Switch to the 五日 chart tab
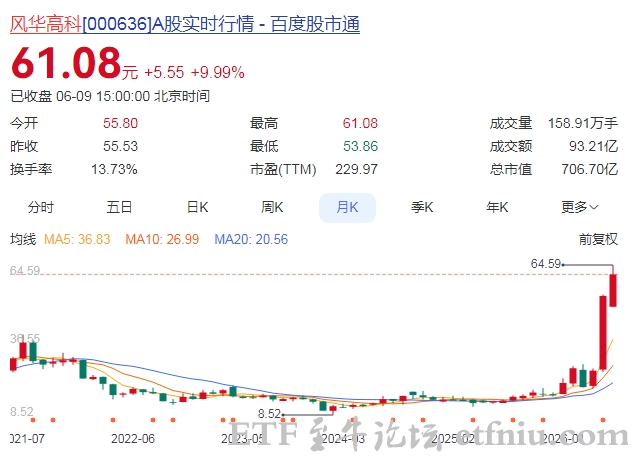Viewport: 633px width, 459px height. (119, 207)
